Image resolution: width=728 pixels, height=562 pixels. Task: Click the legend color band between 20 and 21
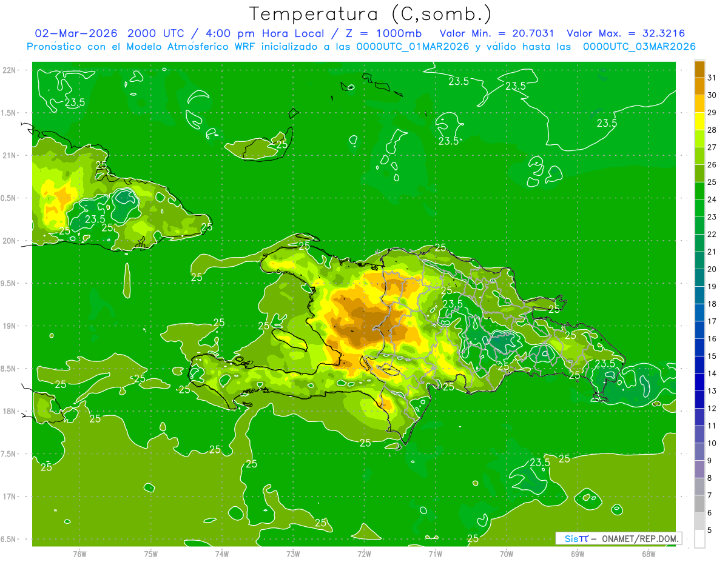(x=699, y=261)
